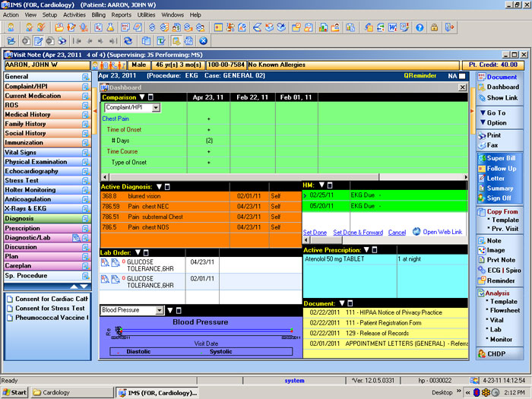Toggle the QReminder NA checkbox
Screen dimensions: 532x399
tap(462, 76)
